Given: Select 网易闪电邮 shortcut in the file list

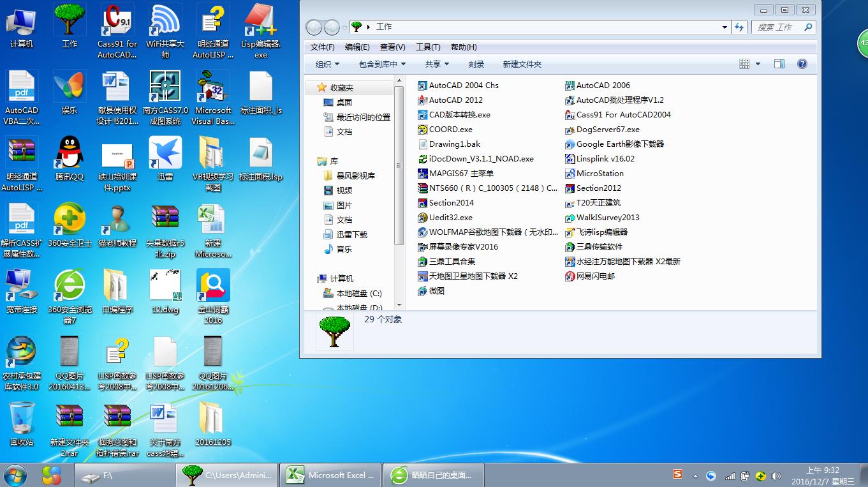Looking at the screenshot, I should click(x=590, y=276).
